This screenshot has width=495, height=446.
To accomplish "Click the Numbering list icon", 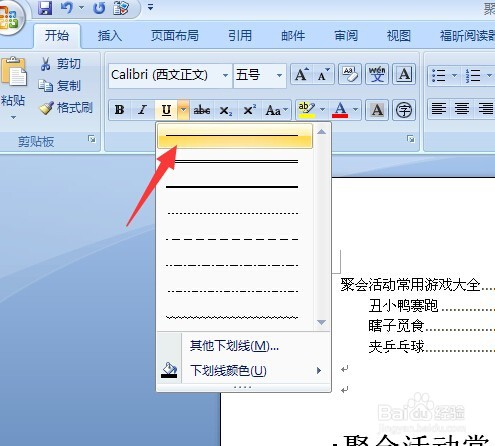I will [x=473, y=75].
